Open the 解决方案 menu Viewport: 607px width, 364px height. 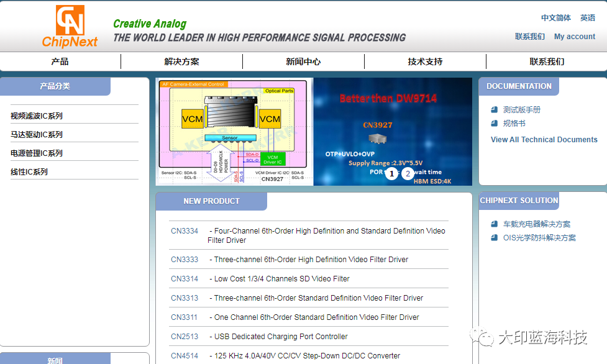tap(181, 61)
